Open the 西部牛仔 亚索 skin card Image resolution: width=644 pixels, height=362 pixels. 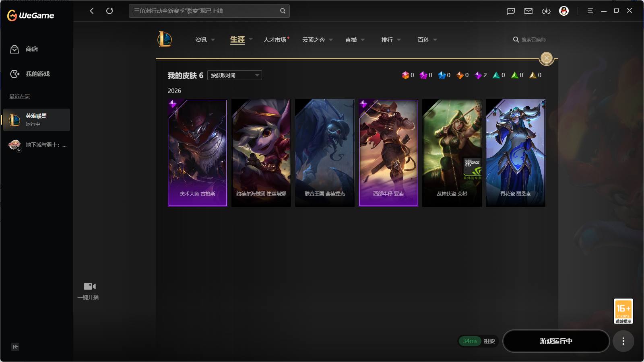pyautogui.click(x=388, y=153)
